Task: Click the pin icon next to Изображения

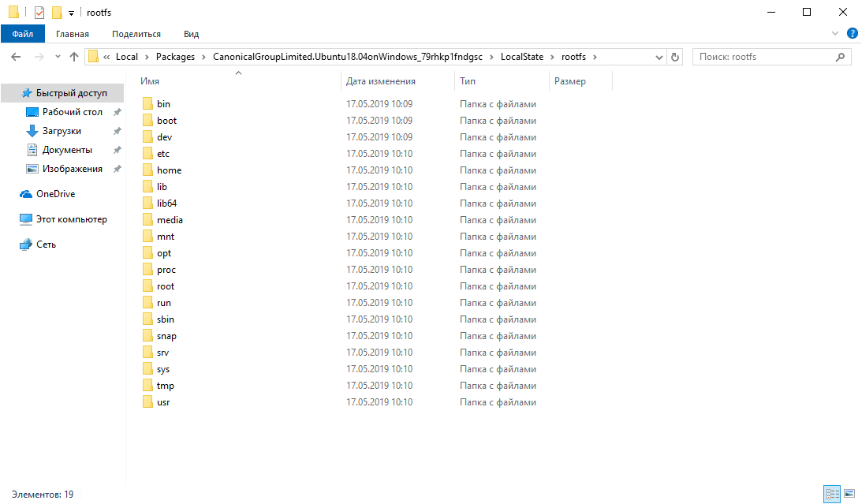Action: pos(117,169)
